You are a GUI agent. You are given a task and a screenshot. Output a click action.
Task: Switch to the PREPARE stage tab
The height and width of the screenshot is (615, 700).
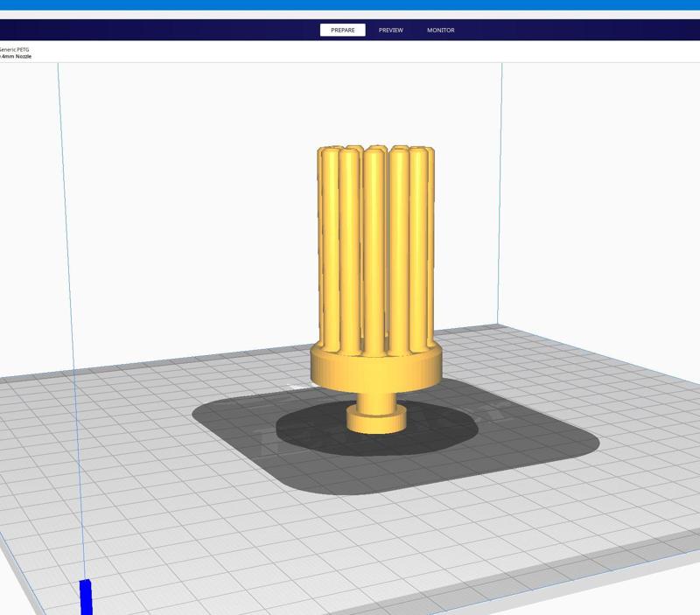pyautogui.click(x=342, y=30)
